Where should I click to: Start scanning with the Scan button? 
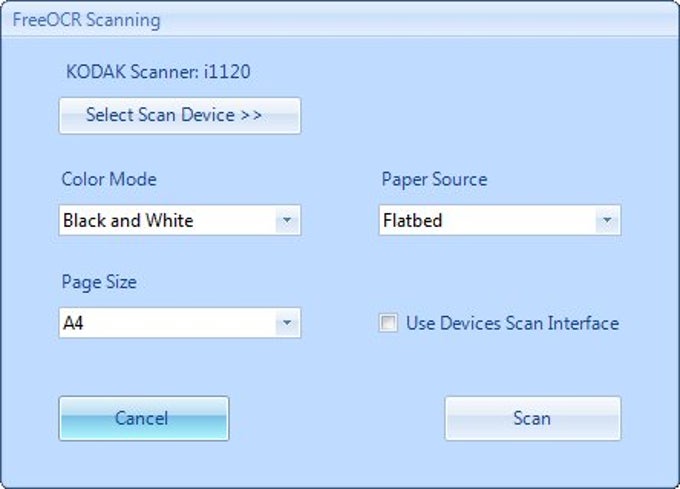[533, 418]
